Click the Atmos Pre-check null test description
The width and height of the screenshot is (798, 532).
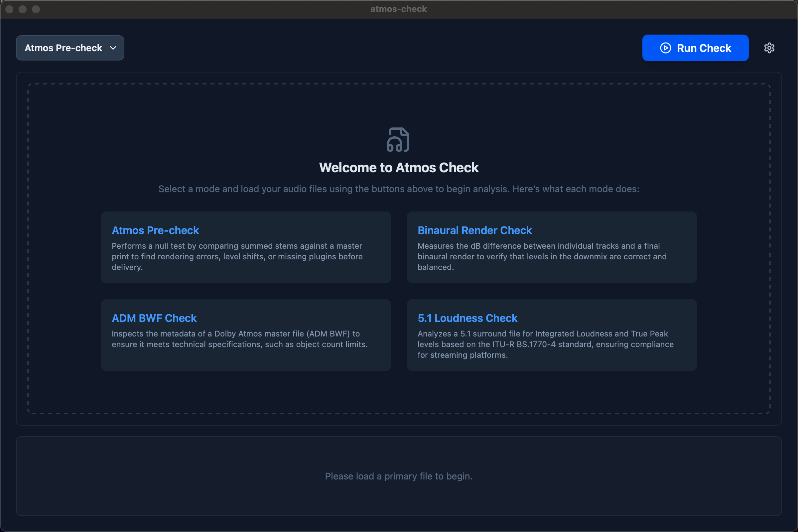click(x=237, y=256)
